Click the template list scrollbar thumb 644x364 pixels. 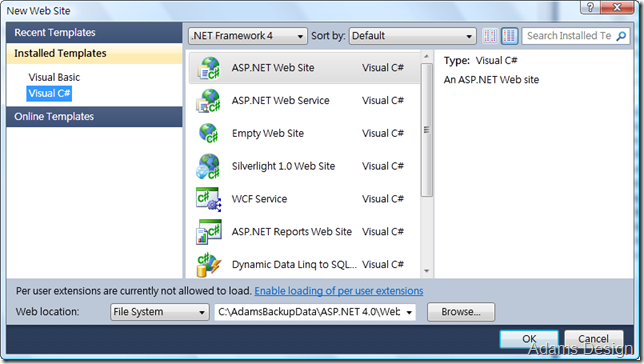427,130
